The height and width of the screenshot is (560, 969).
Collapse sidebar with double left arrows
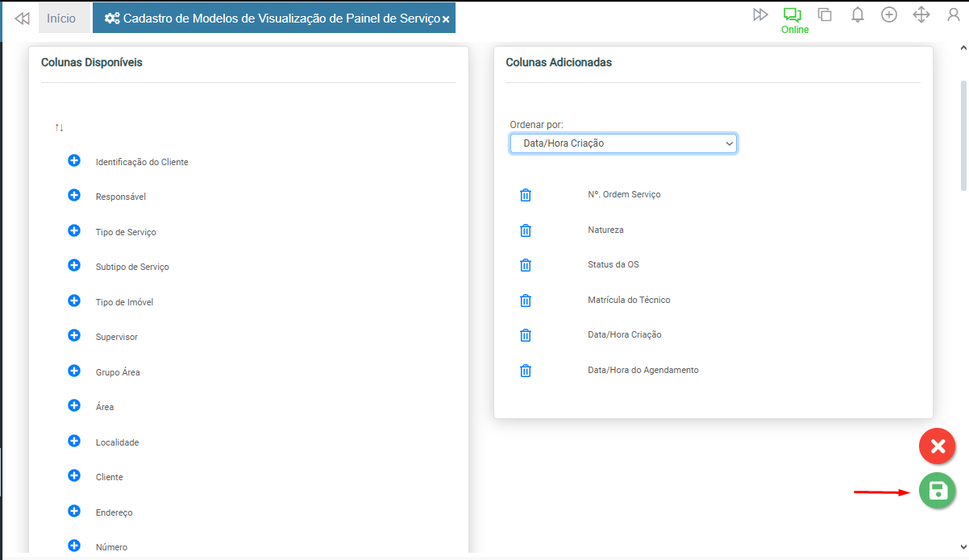click(x=23, y=18)
